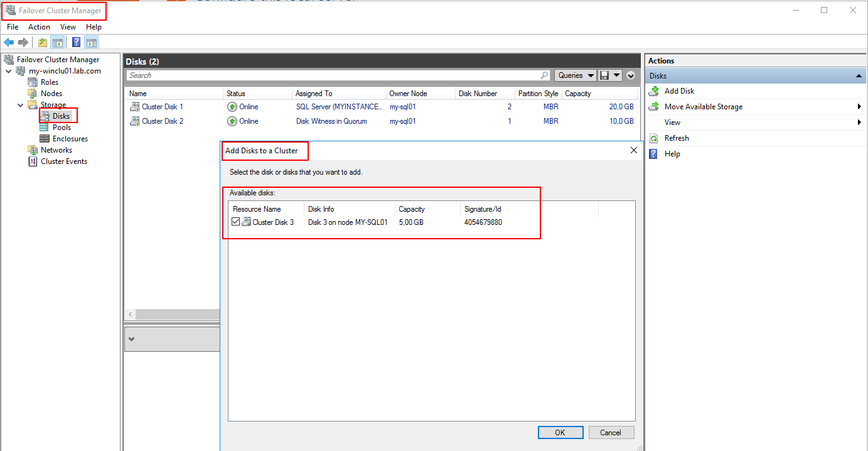Open the save query dropdown arrow
Screen dimensions: 868x451
point(617,75)
